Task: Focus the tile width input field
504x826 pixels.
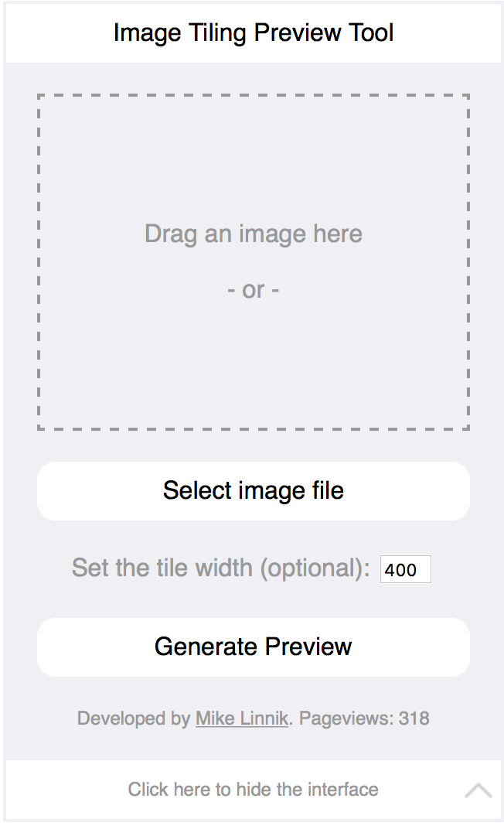Action: pyautogui.click(x=405, y=570)
